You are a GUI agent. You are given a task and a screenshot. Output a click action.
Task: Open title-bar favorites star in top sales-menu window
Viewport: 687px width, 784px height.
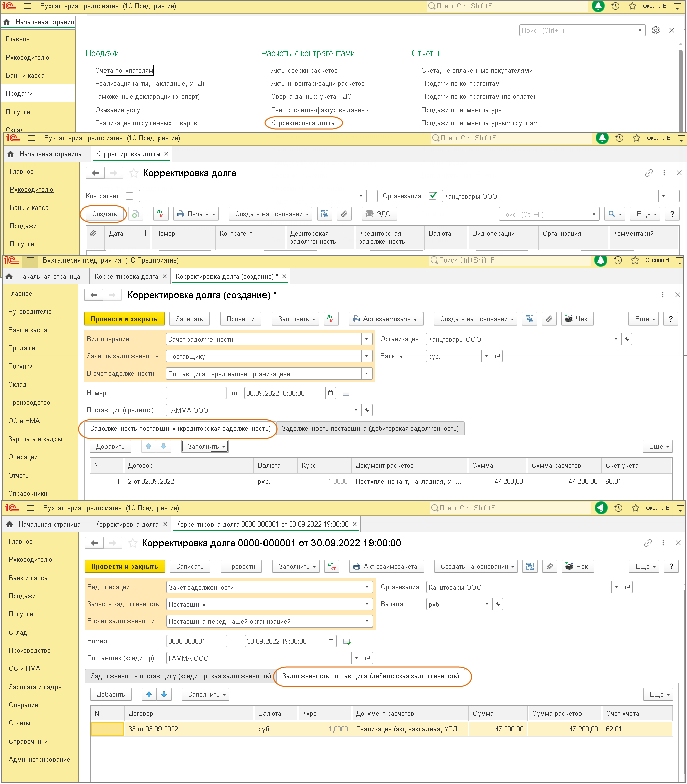click(x=632, y=6)
